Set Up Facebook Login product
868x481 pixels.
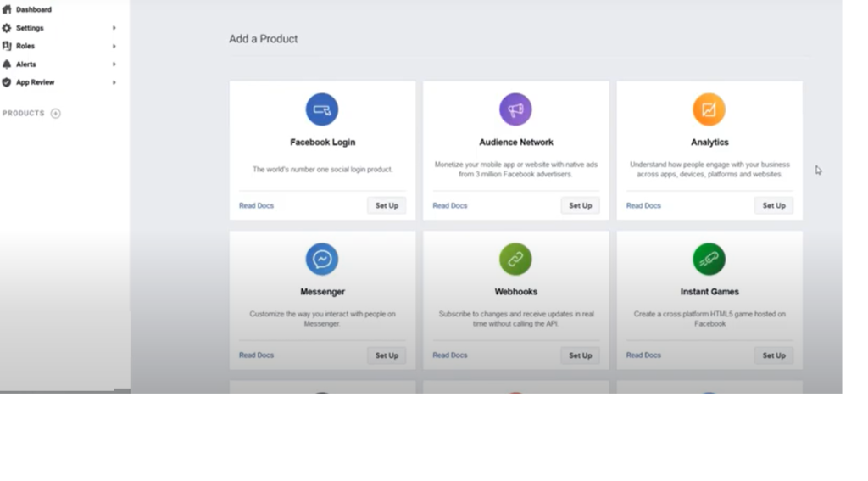coord(387,205)
